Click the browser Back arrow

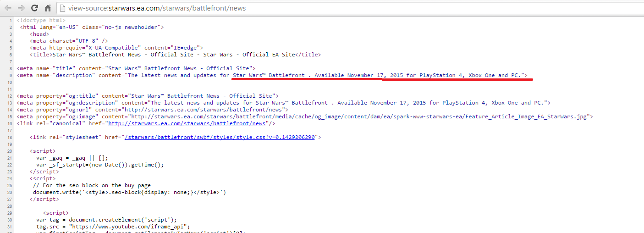coord(8,8)
